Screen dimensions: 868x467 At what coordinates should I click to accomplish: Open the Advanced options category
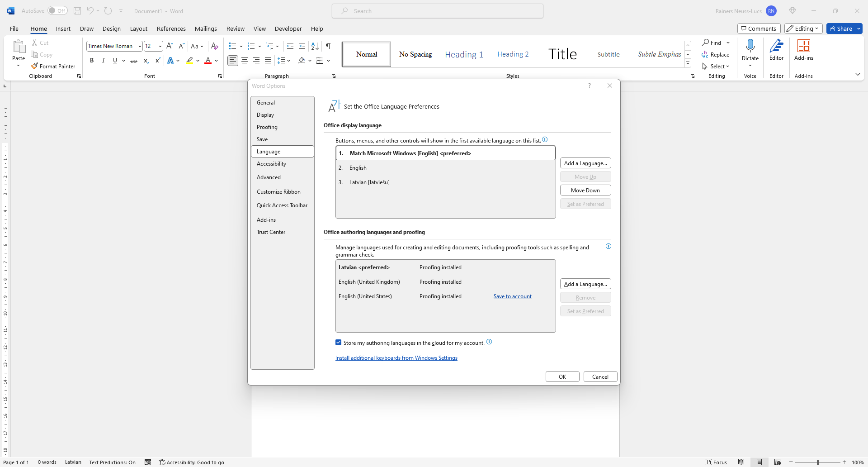coord(282,177)
